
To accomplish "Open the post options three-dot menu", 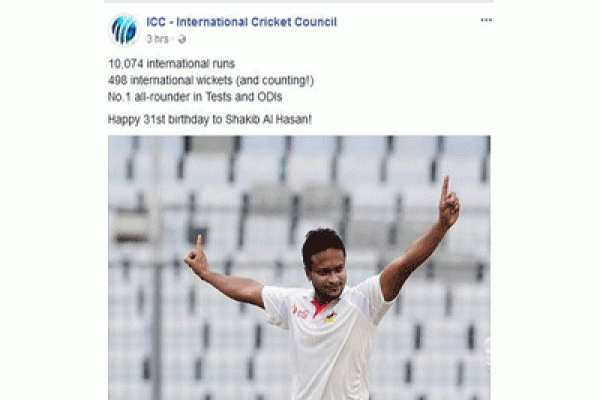I will [486, 20].
